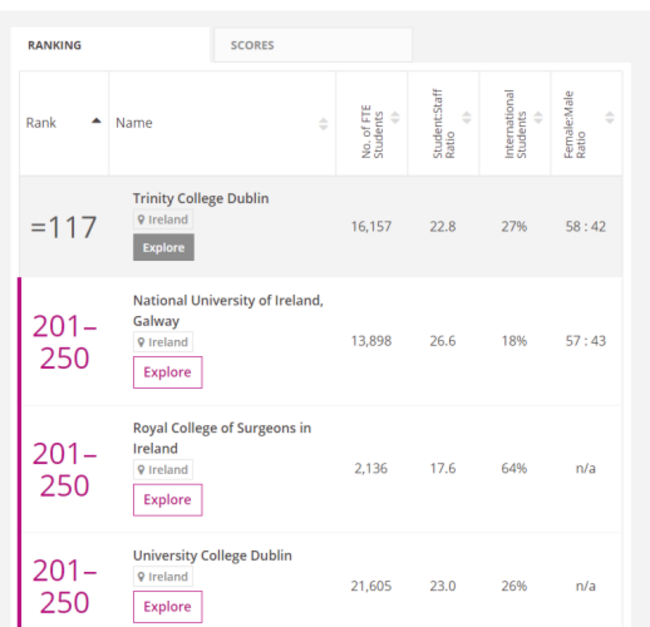Click 26.6 ratio value
This screenshot has width=650, height=627.
click(442, 341)
